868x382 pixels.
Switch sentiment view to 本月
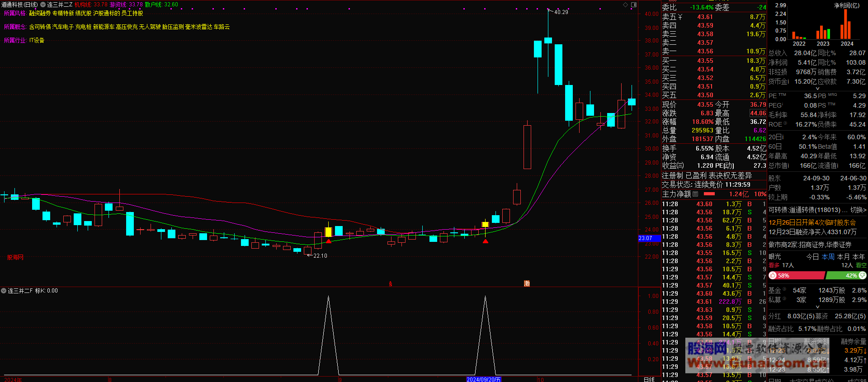coord(843,256)
